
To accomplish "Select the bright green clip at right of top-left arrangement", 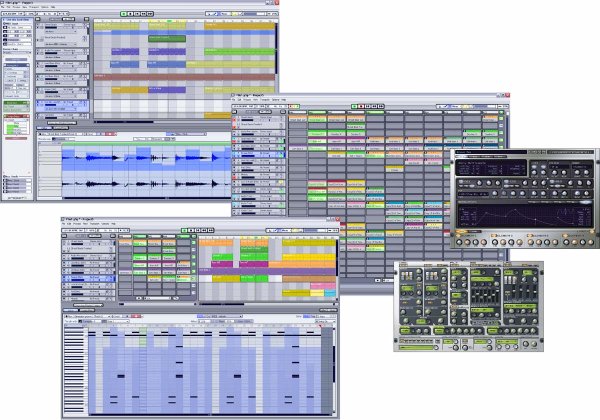I will (240, 52).
